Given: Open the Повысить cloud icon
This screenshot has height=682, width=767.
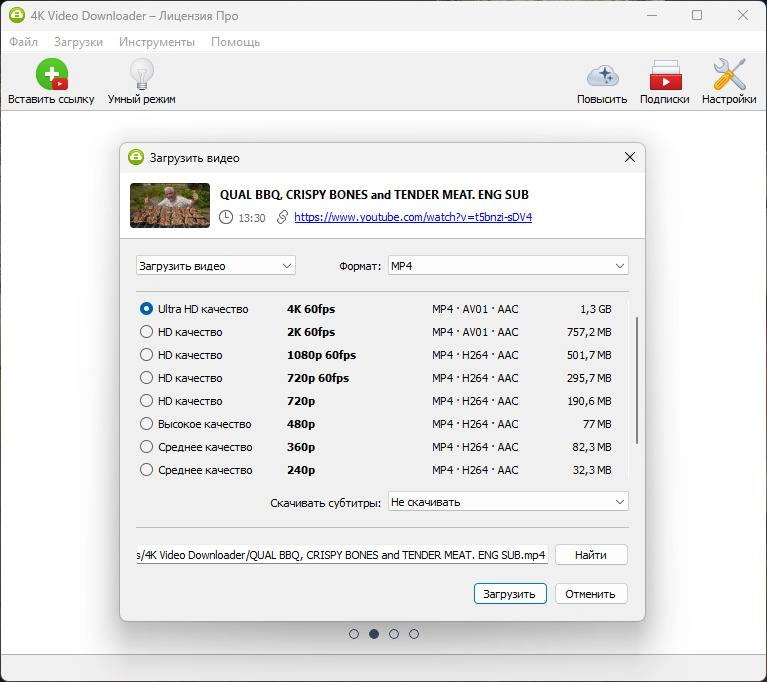Looking at the screenshot, I should click(603, 76).
